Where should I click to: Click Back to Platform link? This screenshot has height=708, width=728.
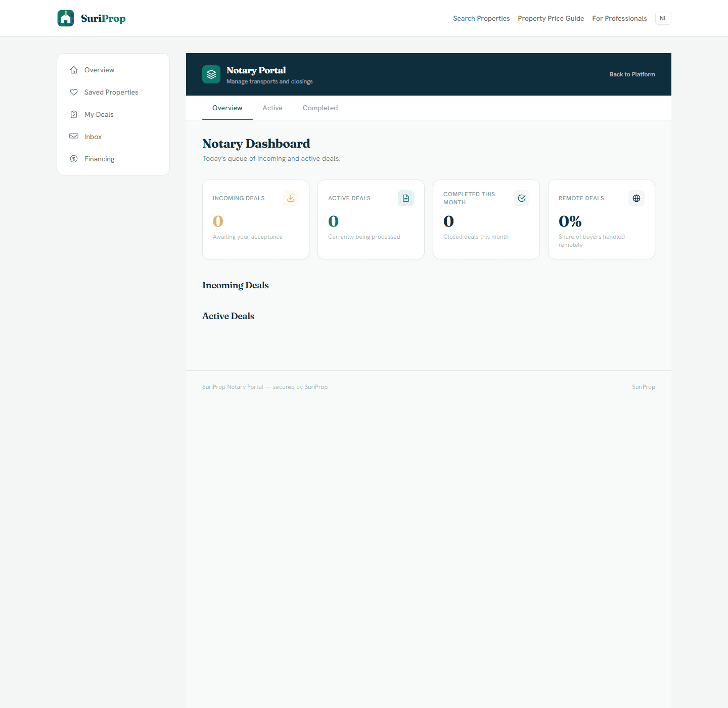[x=632, y=74]
